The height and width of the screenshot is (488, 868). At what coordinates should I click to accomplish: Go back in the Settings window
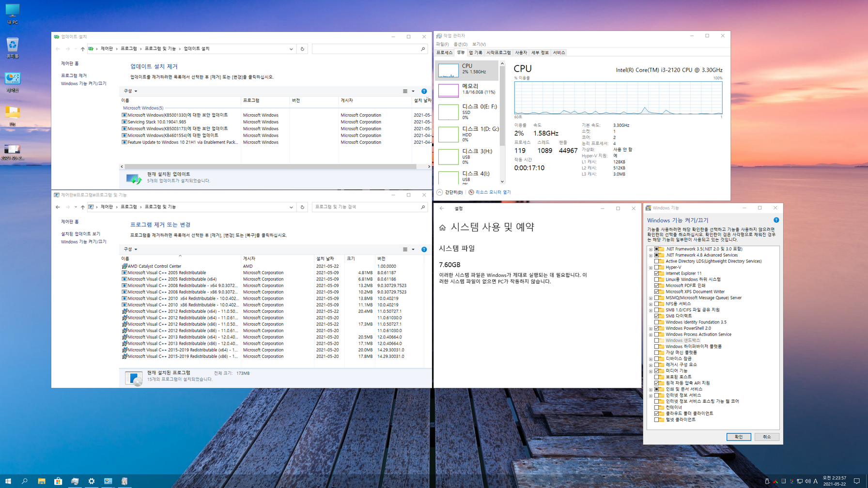pos(442,209)
